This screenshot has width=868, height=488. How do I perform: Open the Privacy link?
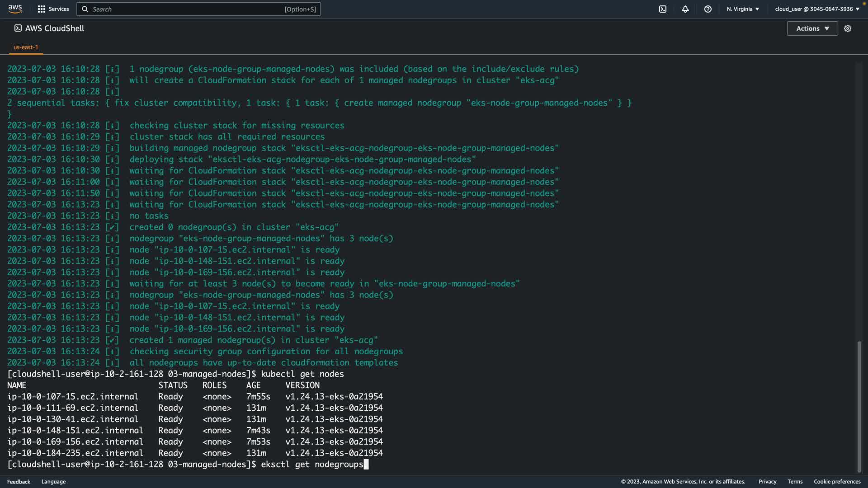coord(767,482)
